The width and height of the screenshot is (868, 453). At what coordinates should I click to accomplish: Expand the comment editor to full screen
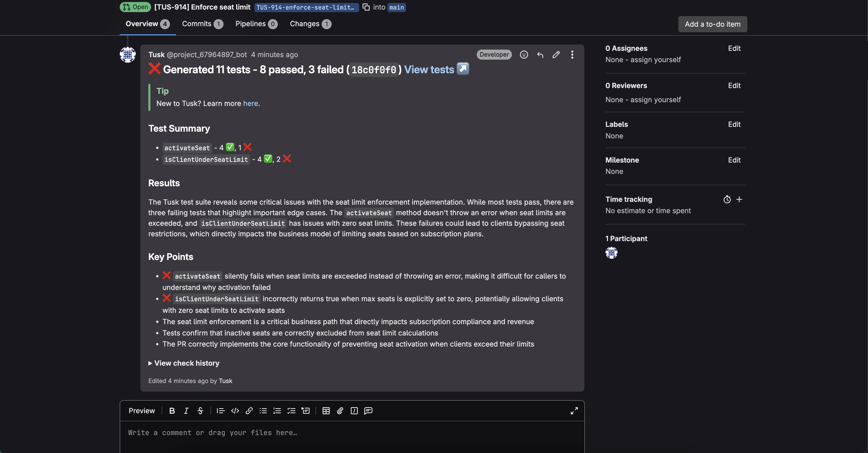pyautogui.click(x=574, y=410)
